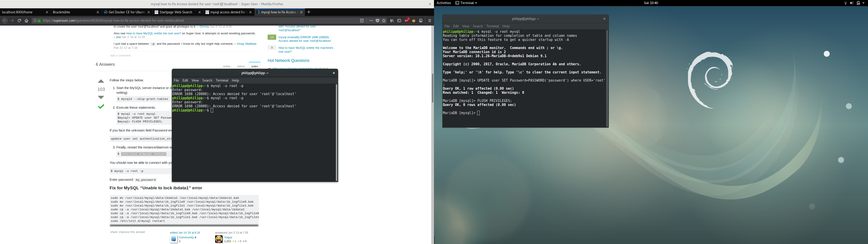The image size is (868, 244).
Task: Save page to Pocket
Action: tap(377, 21)
